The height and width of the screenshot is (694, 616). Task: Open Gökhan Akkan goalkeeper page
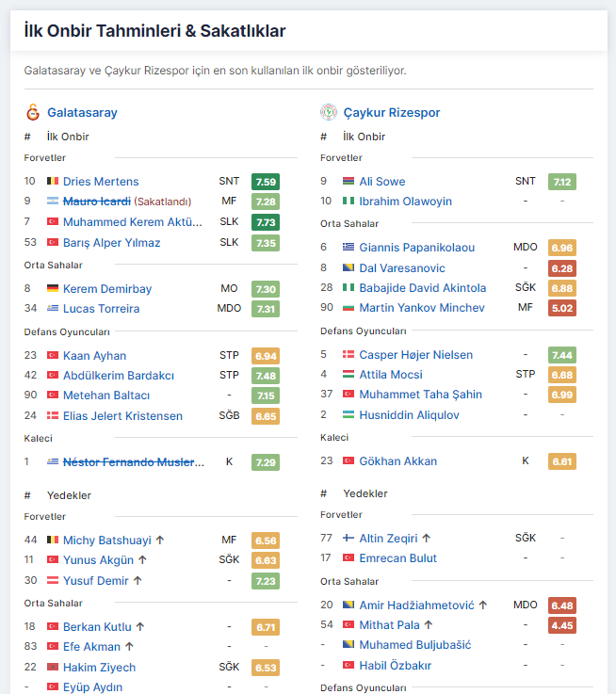coord(398,461)
